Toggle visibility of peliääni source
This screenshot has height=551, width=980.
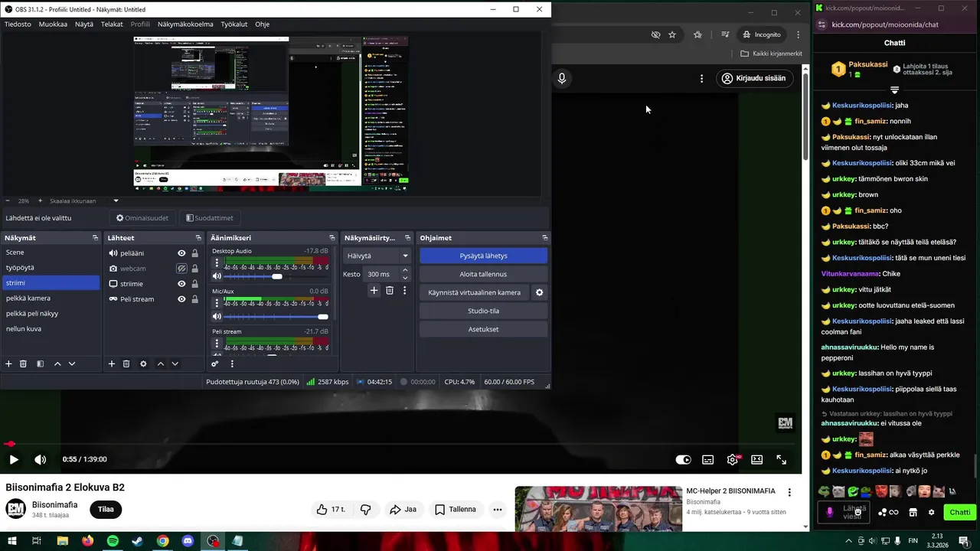point(181,253)
